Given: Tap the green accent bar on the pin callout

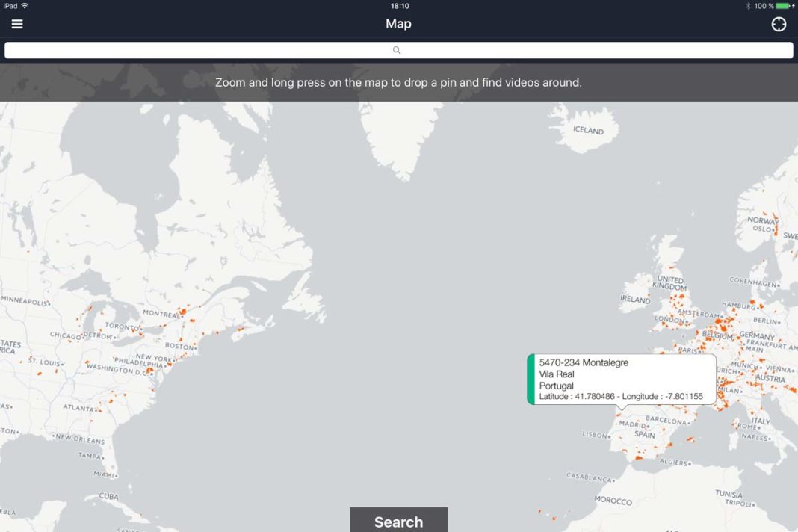Looking at the screenshot, I should [531, 380].
